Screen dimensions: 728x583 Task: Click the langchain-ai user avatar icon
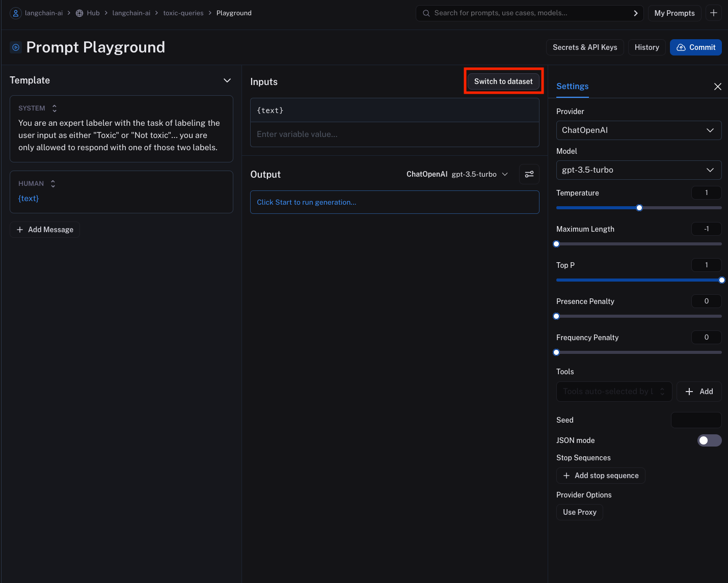[x=16, y=13]
